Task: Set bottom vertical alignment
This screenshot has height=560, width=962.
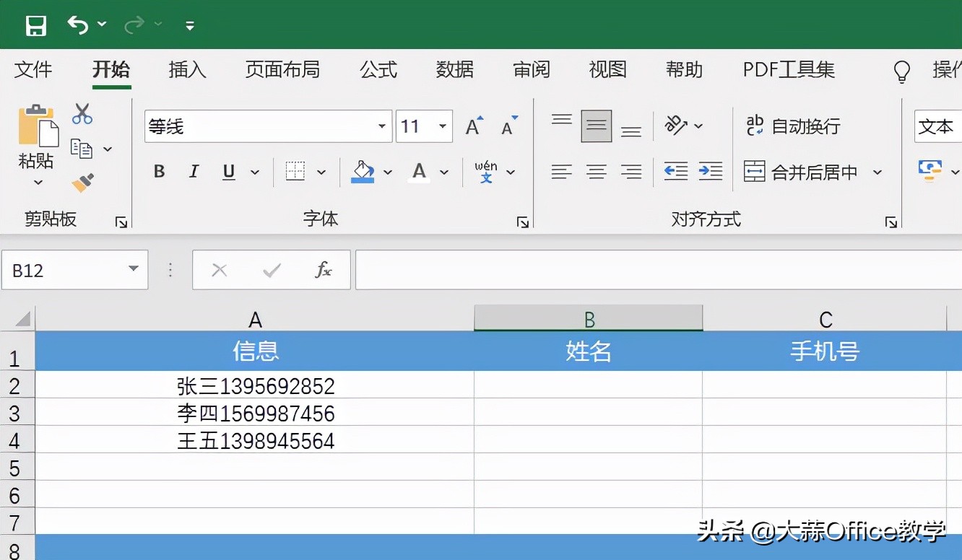Action: coord(631,131)
